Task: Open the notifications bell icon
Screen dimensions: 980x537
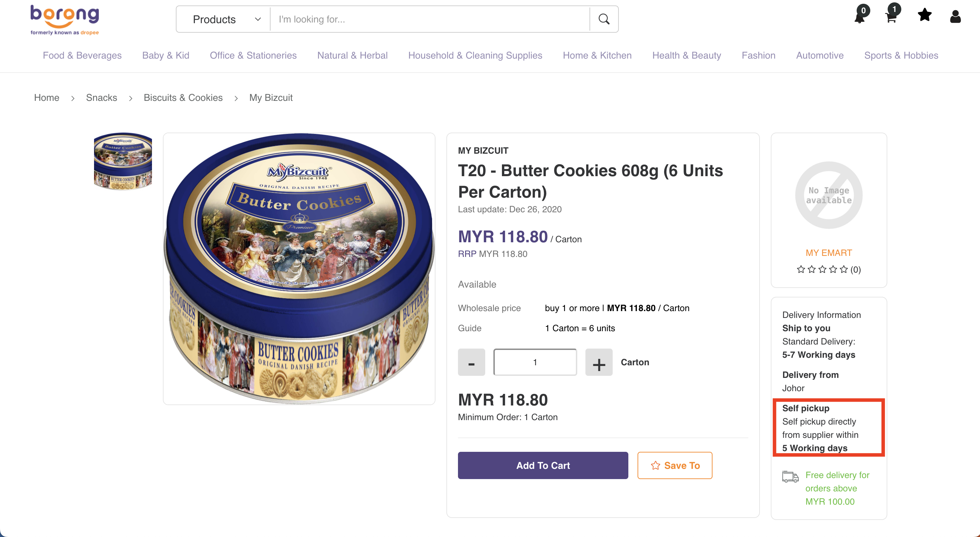Action: point(860,16)
